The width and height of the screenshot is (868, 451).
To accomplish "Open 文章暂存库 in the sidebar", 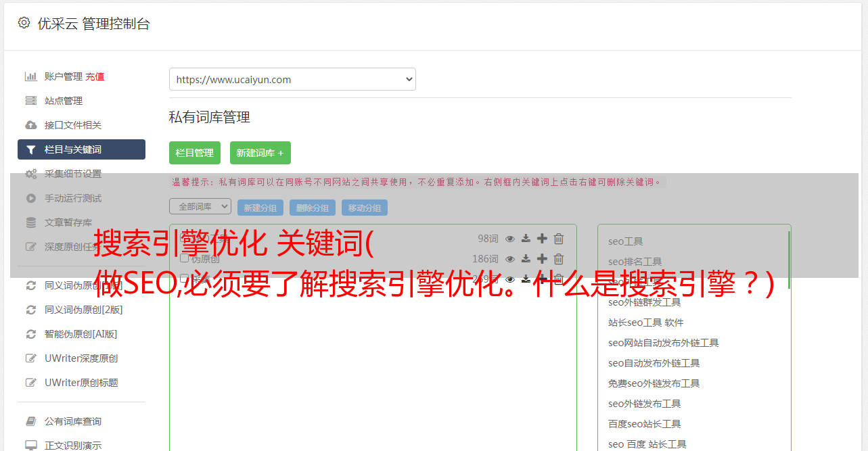I will tap(68, 222).
